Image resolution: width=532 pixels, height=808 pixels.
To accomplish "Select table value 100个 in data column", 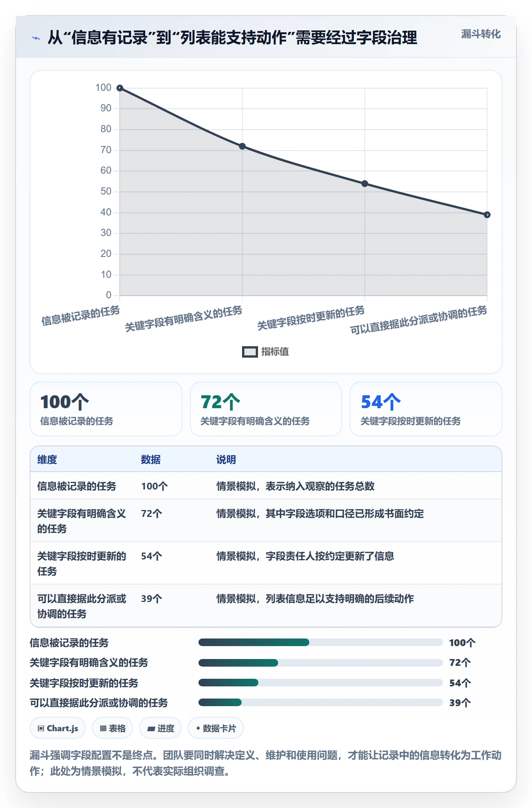I will 154,486.
